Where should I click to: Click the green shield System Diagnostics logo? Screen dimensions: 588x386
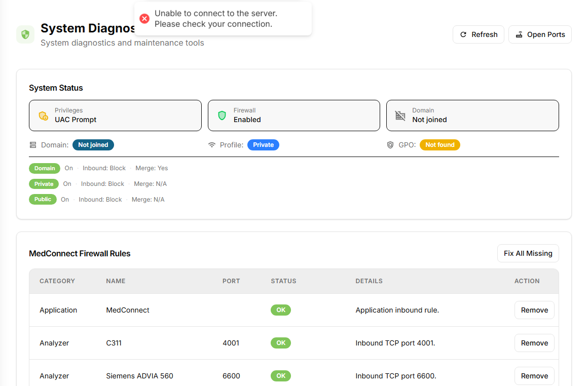(25, 34)
